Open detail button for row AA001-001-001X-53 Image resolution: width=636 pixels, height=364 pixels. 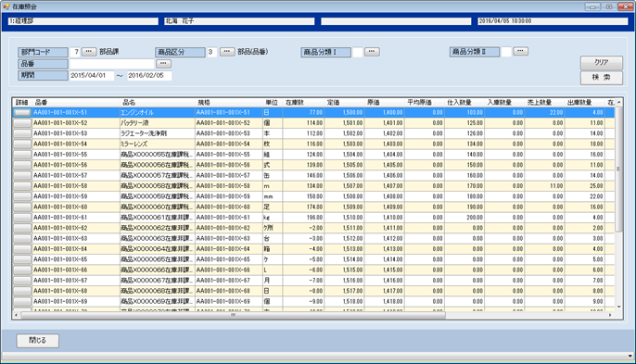pos(22,133)
